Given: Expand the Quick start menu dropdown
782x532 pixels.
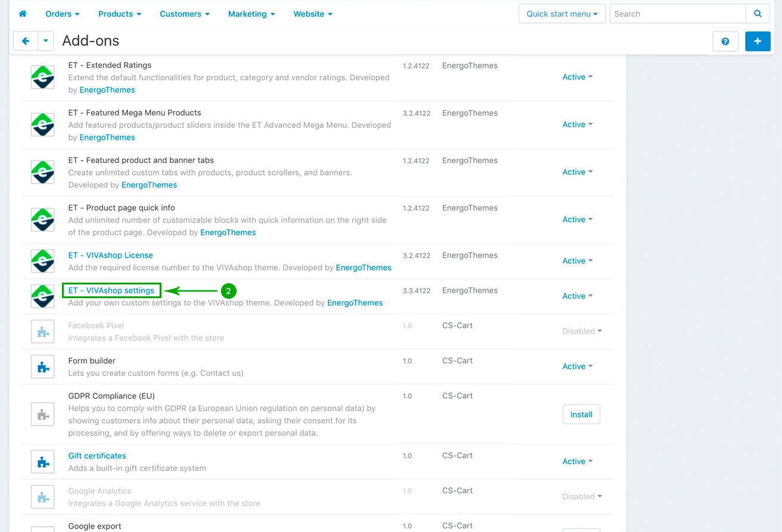Looking at the screenshot, I should pos(562,14).
